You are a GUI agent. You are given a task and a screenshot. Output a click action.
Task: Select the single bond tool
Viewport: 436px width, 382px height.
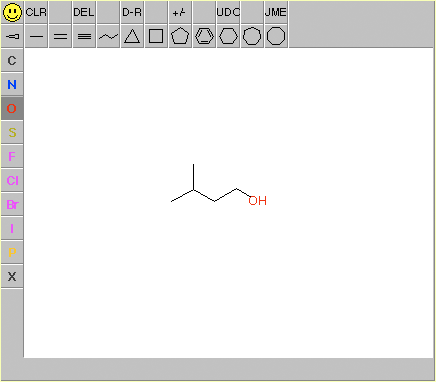pyautogui.click(x=36, y=36)
